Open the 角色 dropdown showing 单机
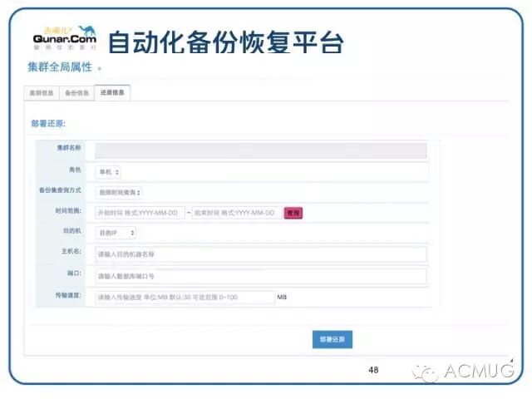This screenshot has width=532, height=399. pos(108,172)
